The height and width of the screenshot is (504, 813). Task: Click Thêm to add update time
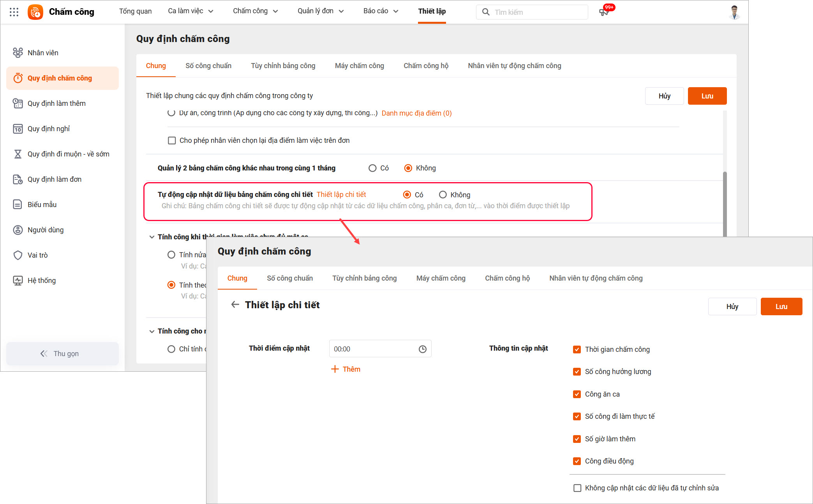(x=346, y=369)
